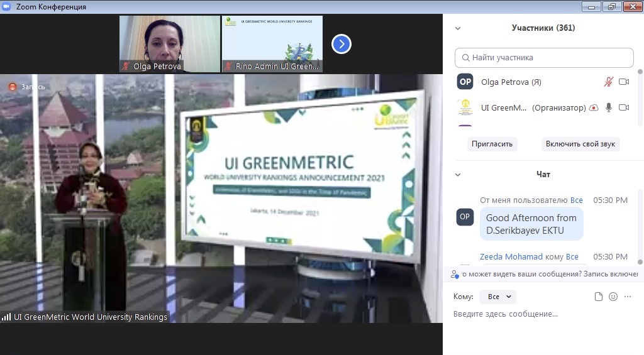Show next page of video thumbnails
The height and width of the screenshot is (355, 644).
point(341,44)
